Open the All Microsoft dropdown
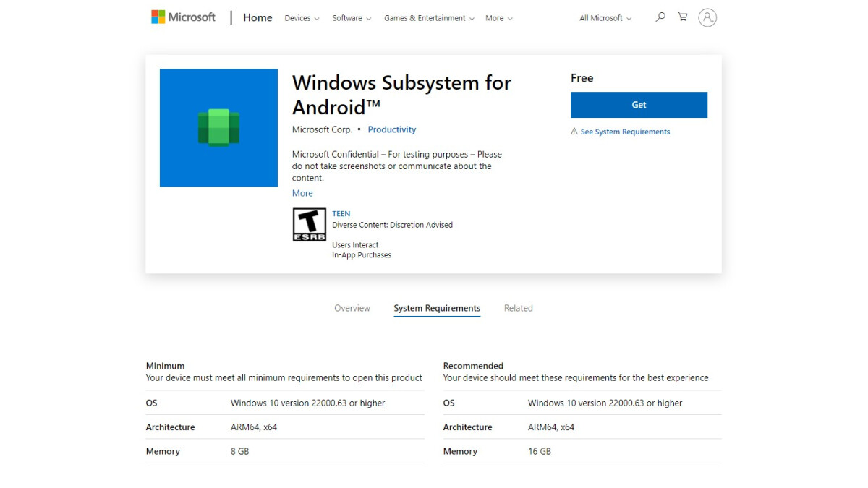 point(605,18)
